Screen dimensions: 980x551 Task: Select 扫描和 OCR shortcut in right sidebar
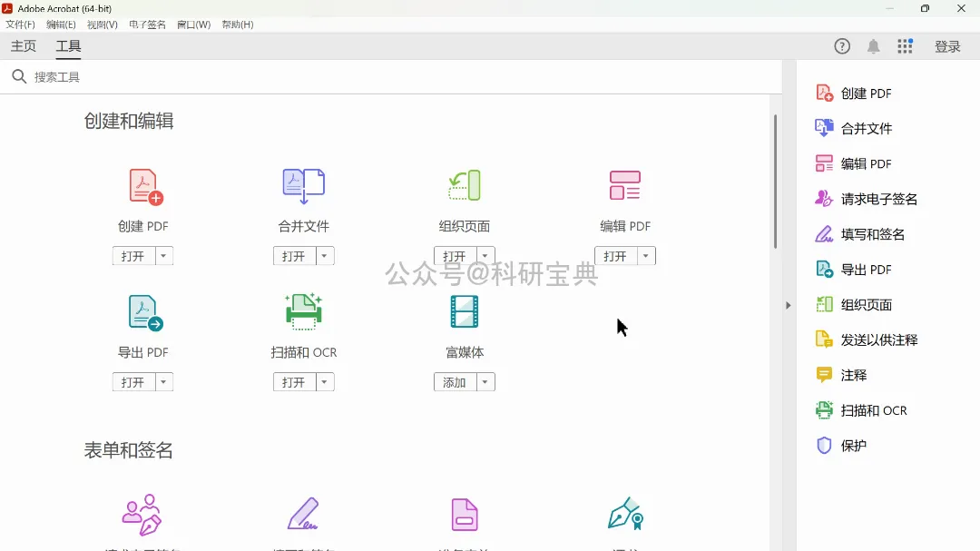click(x=861, y=410)
